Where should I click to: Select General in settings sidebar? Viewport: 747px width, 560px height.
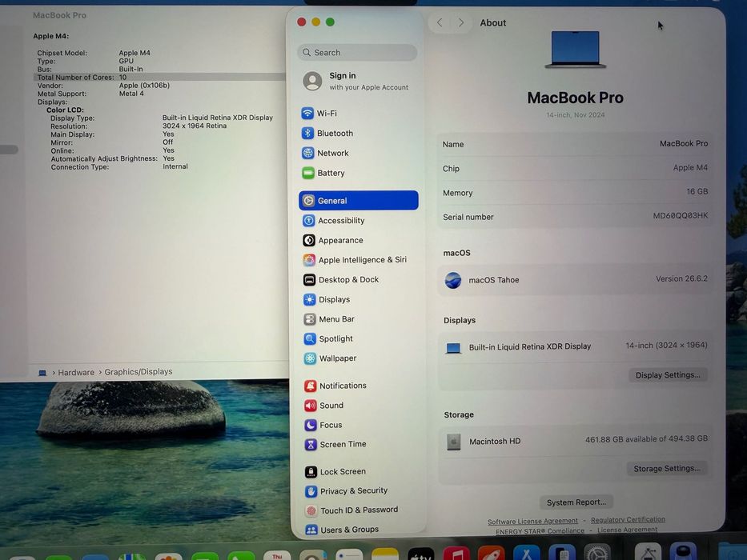pyautogui.click(x=358, y=201)
